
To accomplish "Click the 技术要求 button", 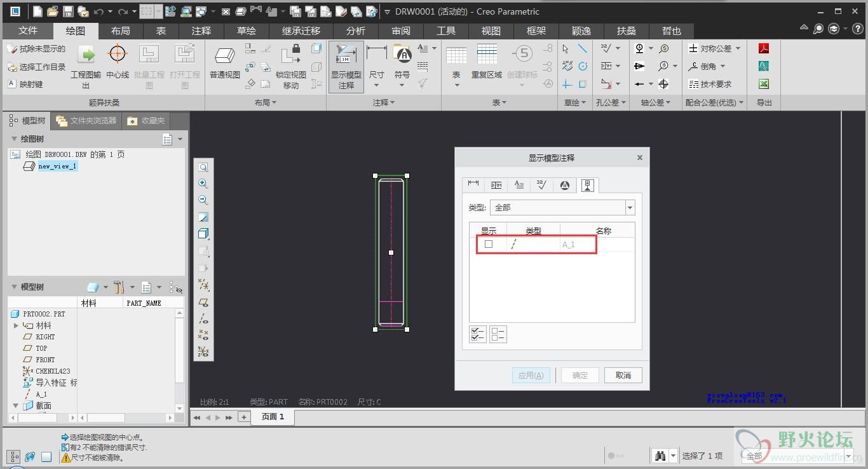I will (710, 84).
